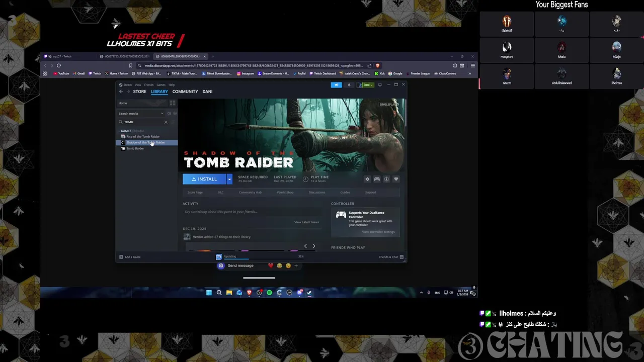Click the ready-to-play filter icon
The height and width of the screenshot is (362, 644).
[x=175, y=114]
